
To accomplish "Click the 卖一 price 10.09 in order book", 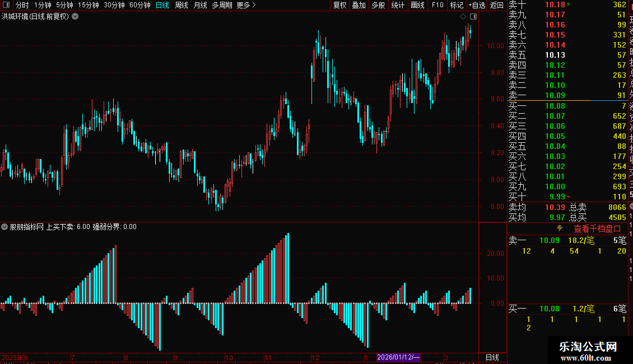I will (x=555, y=95).
